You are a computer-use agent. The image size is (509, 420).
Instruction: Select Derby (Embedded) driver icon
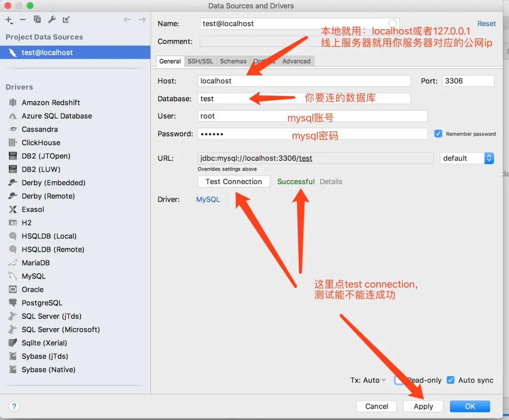13,183
